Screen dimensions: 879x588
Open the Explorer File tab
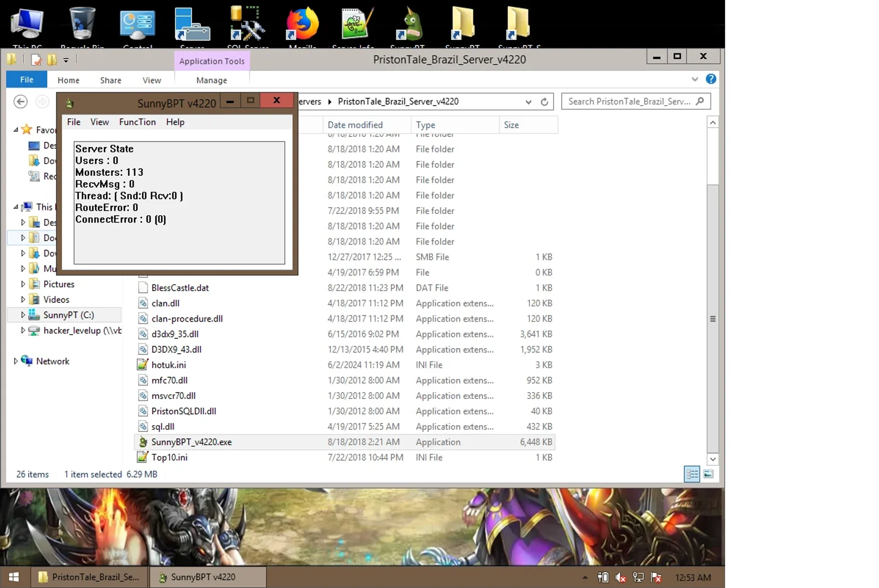point(26,79)
